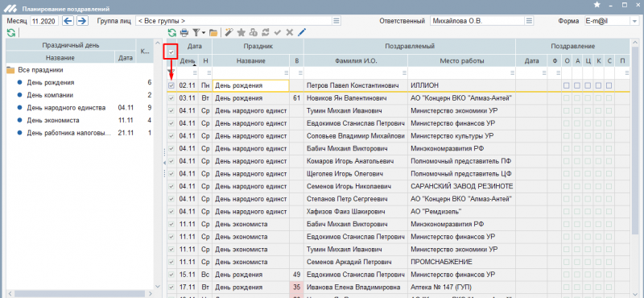This screenshot has width=644, height=298.
Task: Go to previous month with left arrow
Action: click(x=68, y=21)
